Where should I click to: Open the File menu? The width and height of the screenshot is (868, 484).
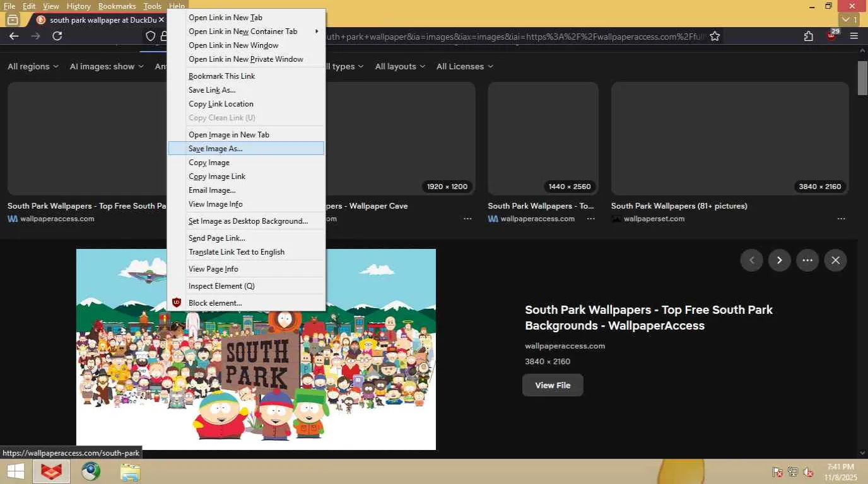tap(9, 6)
